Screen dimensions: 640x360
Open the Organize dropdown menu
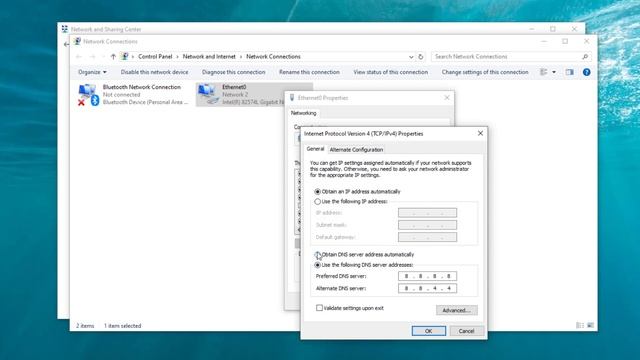(x=92, y=72)
